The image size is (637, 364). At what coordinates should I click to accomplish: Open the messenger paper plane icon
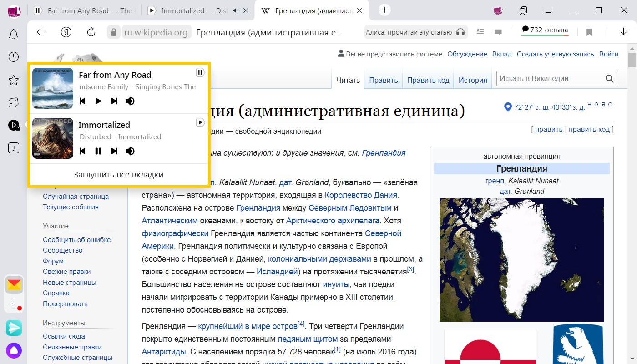pos(14,328)
